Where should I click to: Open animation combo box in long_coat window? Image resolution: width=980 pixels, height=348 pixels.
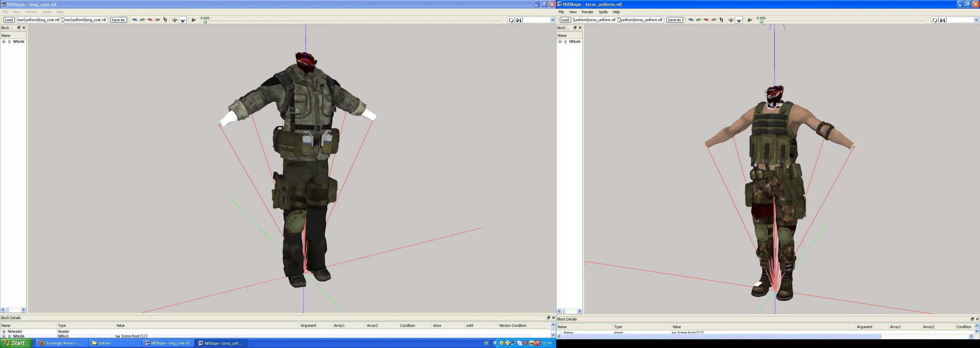(539, 20)
